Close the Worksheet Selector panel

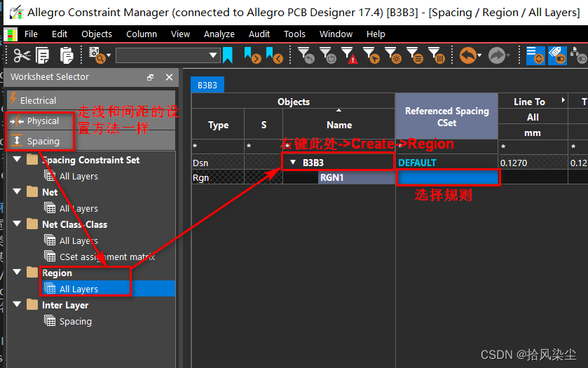tap(169, 77)
